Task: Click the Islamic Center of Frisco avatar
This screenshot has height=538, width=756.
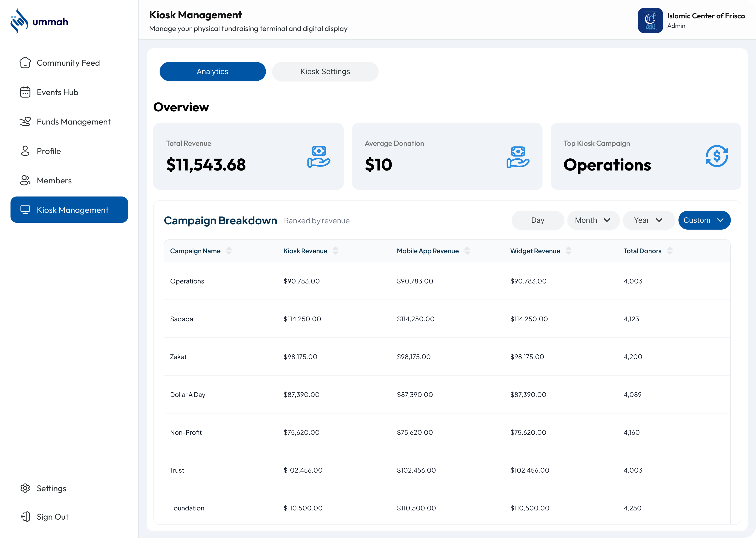Action: [x=650, y=20]
